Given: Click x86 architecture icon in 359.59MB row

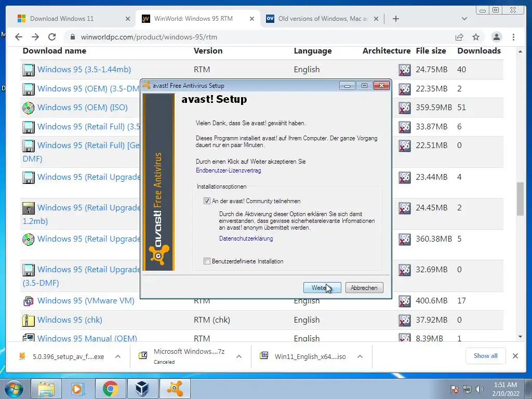Looking at the screenshot, I should coord(404,108).
